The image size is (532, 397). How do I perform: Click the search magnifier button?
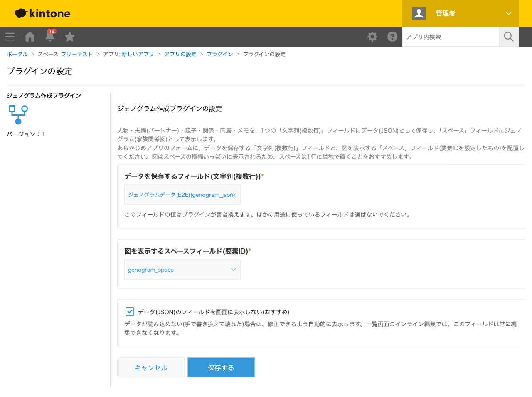coord(509,37)
